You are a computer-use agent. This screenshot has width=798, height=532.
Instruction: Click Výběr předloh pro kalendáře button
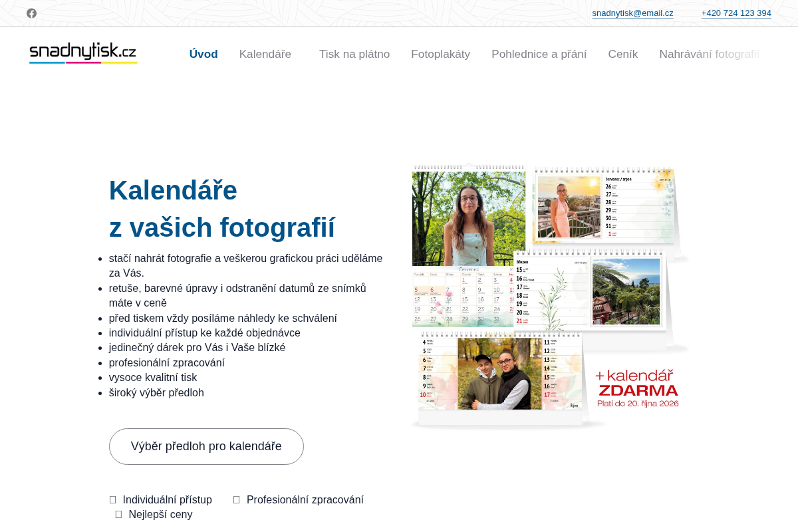pos(206,446)
